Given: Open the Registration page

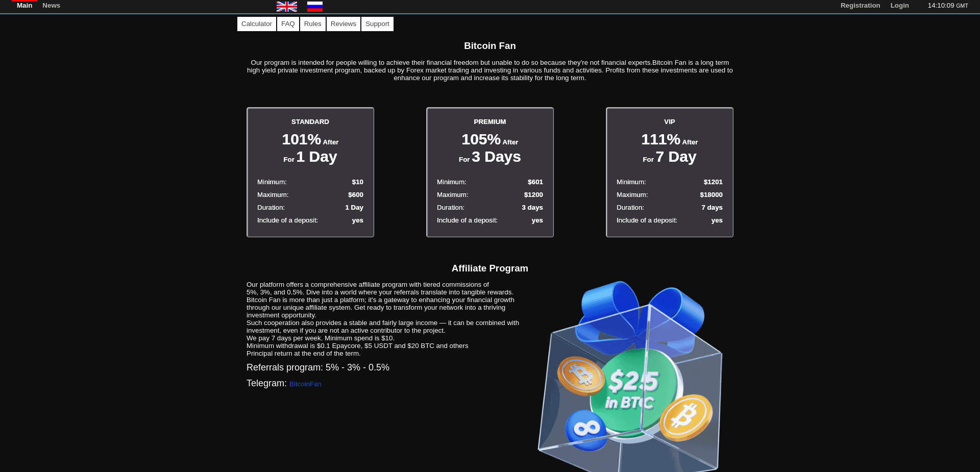Looking at the screenshot, I should click(860, 5).
